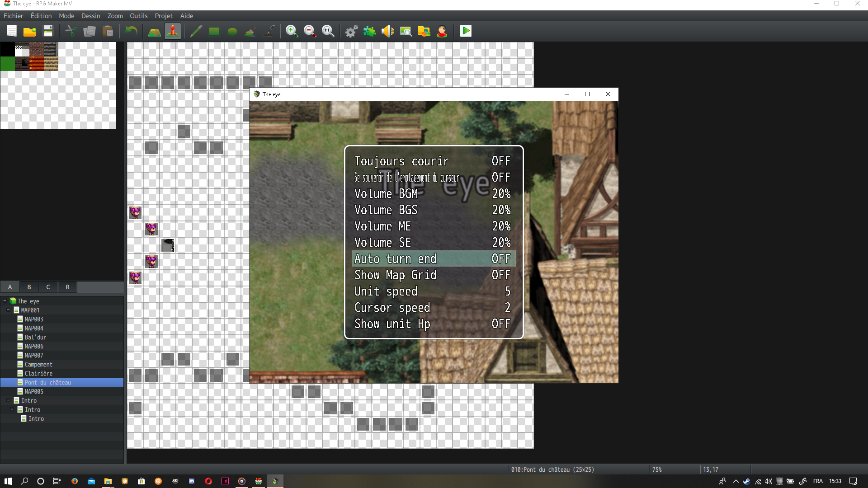868x488 pixels.
Task: Create a new project from toolbar
Action: (12, 31)
